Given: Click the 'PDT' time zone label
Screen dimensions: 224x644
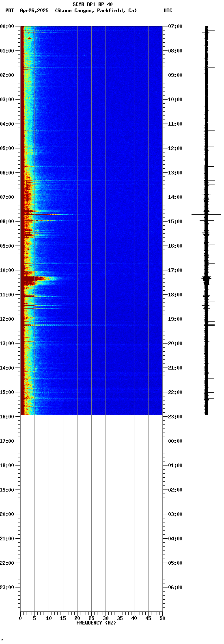Looking at the screenshot, I should click(x=9, y=11).
